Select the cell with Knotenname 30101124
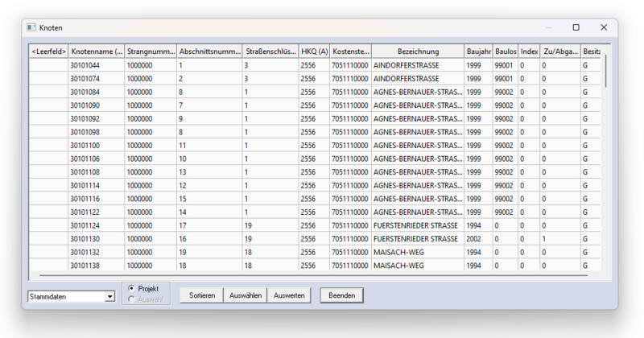The width and height of the screenshot is (644, 338). [96, 225]
